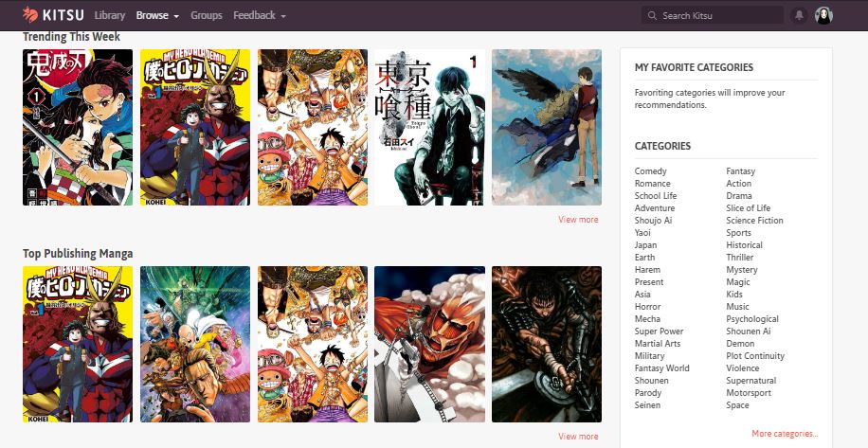Select the Mecha category
This screenshot has width=868, height=448.
pyautogui.click(x=647, y=319)
